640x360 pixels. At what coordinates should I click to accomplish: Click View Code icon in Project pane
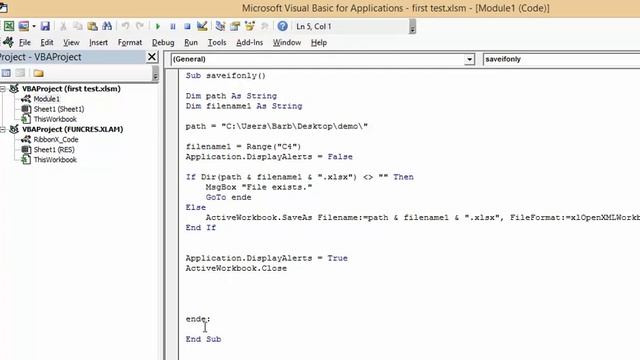pos(6,73)
